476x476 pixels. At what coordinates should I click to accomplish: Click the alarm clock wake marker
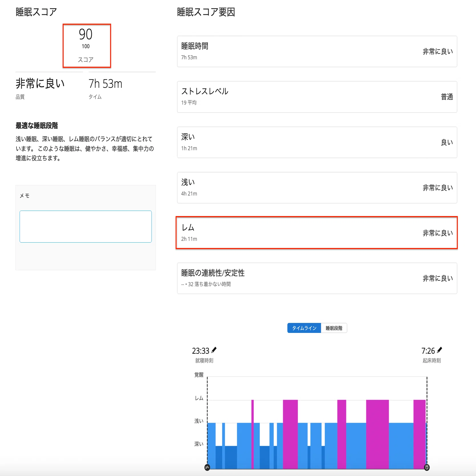pos(427,467)
